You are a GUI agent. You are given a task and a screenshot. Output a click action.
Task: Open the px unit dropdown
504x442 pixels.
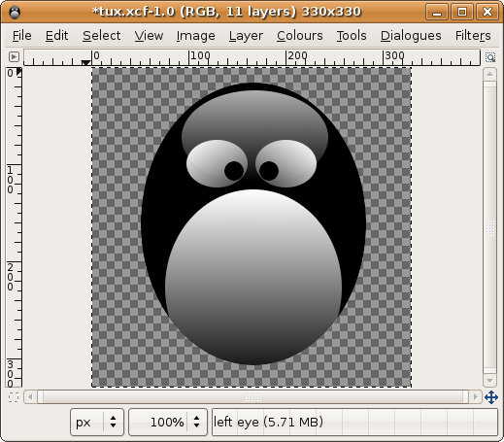pyautogui.click(x=97, y=422)
